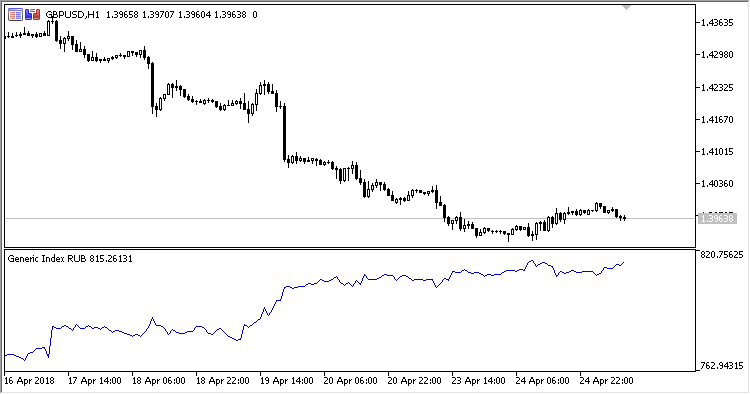Click the 17 Apr 14:00 time label
The image size is (750, 394).
(95, 381)
